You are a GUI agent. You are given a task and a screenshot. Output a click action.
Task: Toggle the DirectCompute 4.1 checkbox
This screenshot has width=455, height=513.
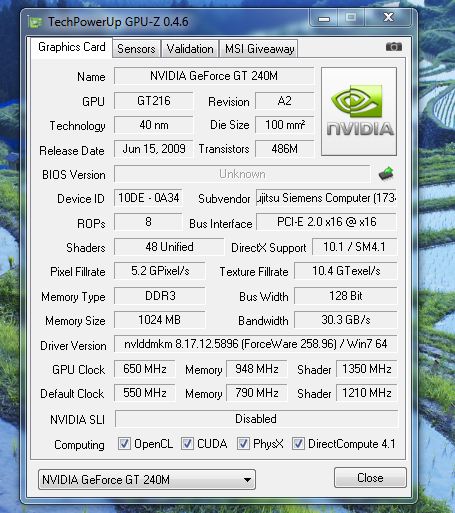298,444
